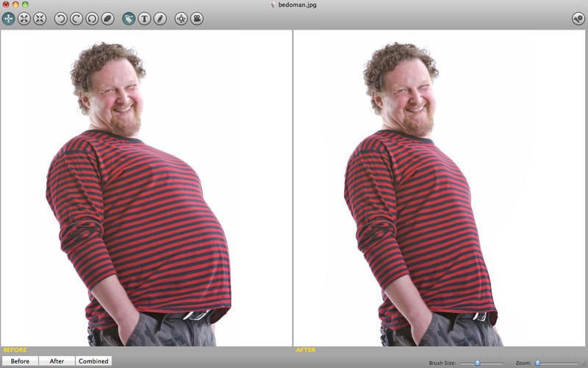
Task: Open the settings wrench icon
Action: tap(578, 18)
